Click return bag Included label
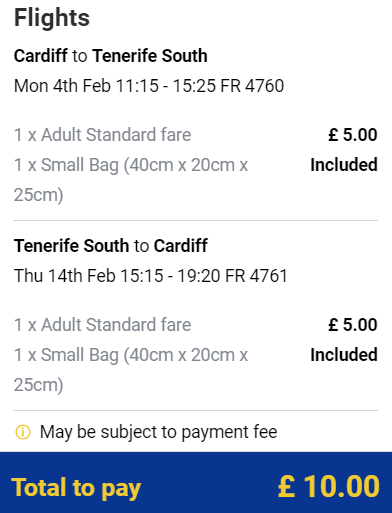The height and width of the screenshot is (513, 392). click(344, 355)
